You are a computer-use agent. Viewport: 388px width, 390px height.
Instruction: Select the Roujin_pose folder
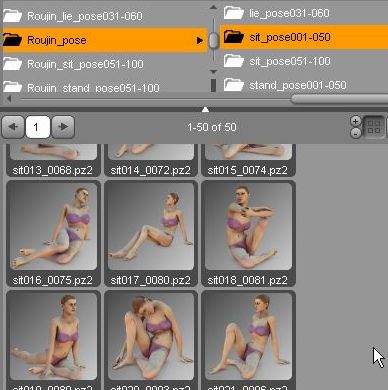click(105, 40)
